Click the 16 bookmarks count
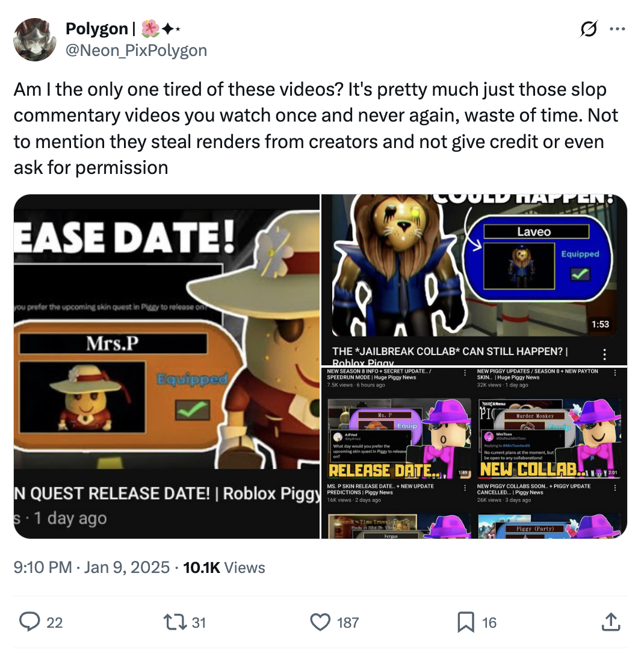This screenshot has width=644, height=650. [x=489, y=623]
